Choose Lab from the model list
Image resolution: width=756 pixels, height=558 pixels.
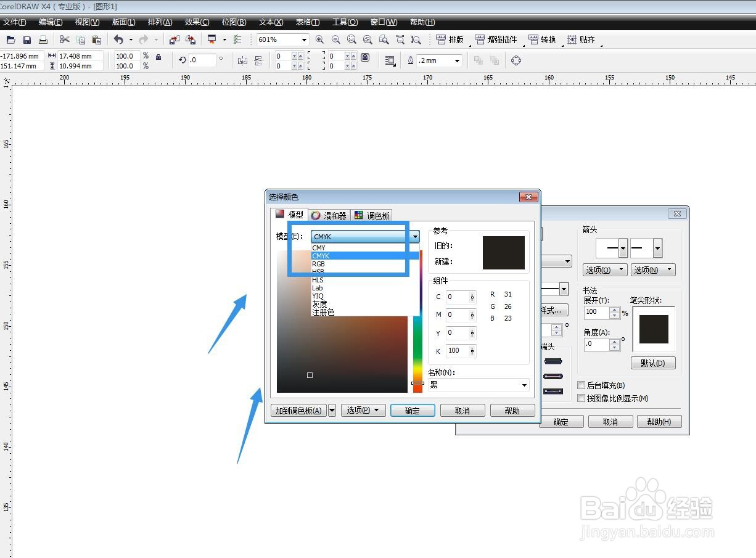(x=365, y=288)
